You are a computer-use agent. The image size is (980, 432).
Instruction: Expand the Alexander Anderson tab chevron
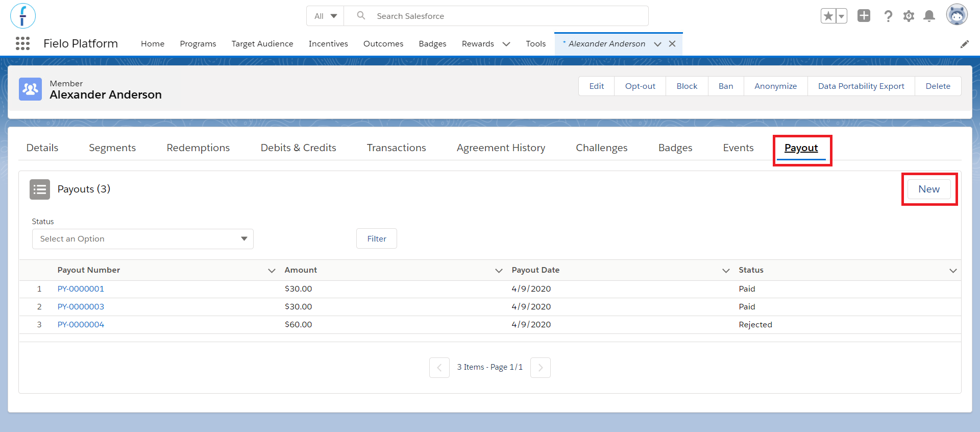click(x=657, y=44)
